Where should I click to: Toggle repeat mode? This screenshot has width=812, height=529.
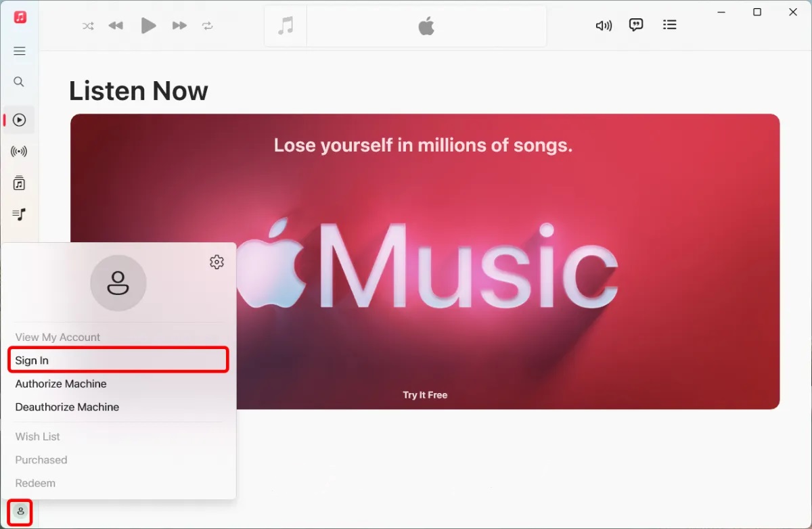point(207,26)
